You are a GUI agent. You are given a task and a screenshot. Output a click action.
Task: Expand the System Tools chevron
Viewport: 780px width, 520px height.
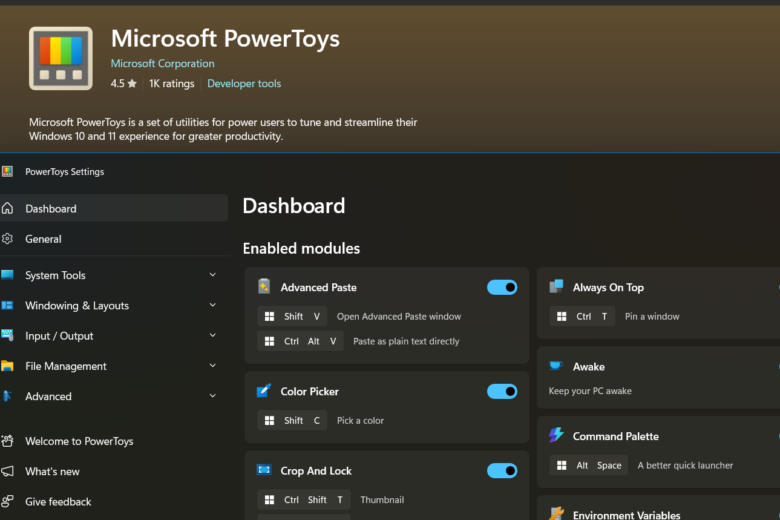[212, 275]
